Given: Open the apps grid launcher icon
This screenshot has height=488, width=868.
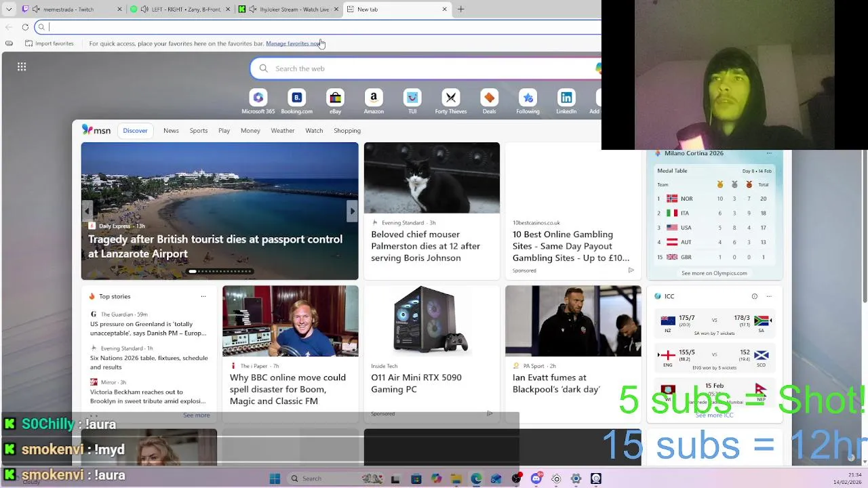Looking at the screenshot, I should [x=22, y=66].
